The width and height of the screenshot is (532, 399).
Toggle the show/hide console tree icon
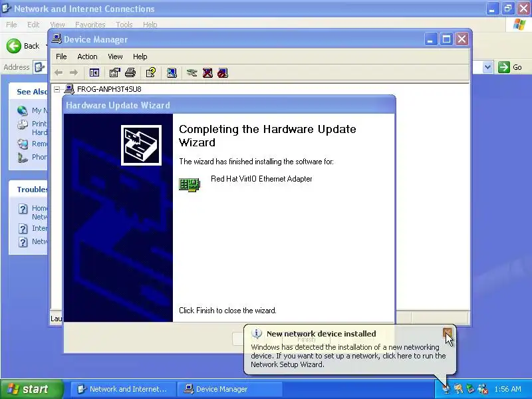coord(94,72)
